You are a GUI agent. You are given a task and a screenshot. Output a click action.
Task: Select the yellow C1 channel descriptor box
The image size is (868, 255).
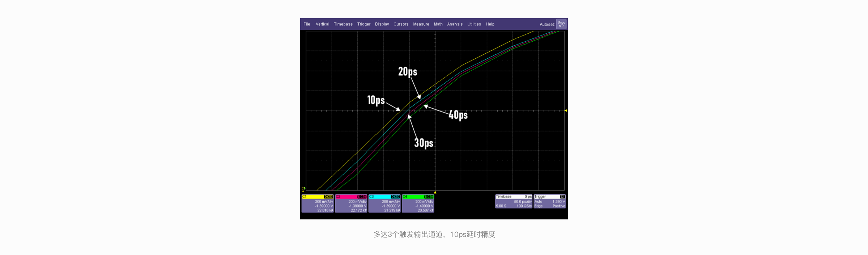click(318, 204)
